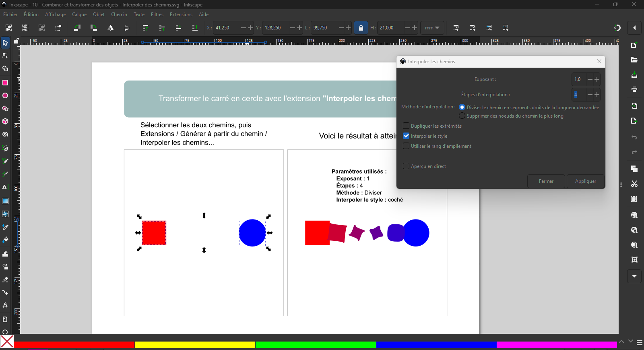644x350 pixels.
Task: Open the mm units dropdown
Action: tap(432, 28)
